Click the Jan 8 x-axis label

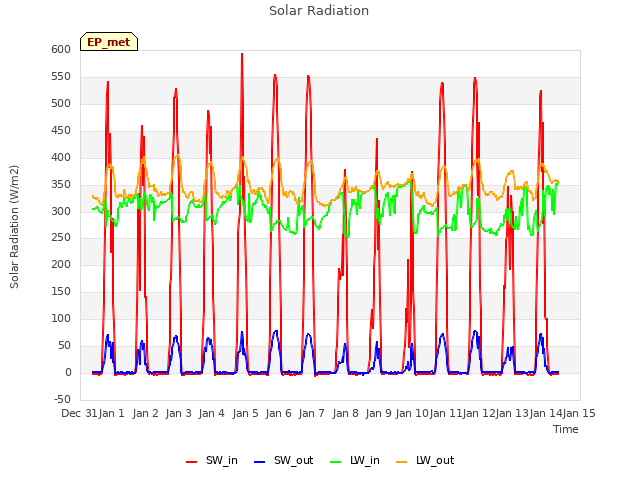[345, 413]
